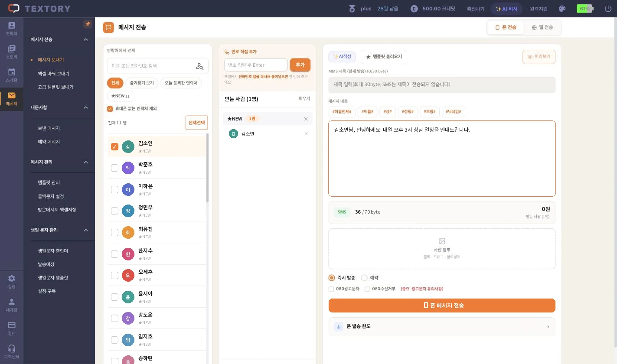Click the MMS 제목 입력 field

(x=442, y=84)
